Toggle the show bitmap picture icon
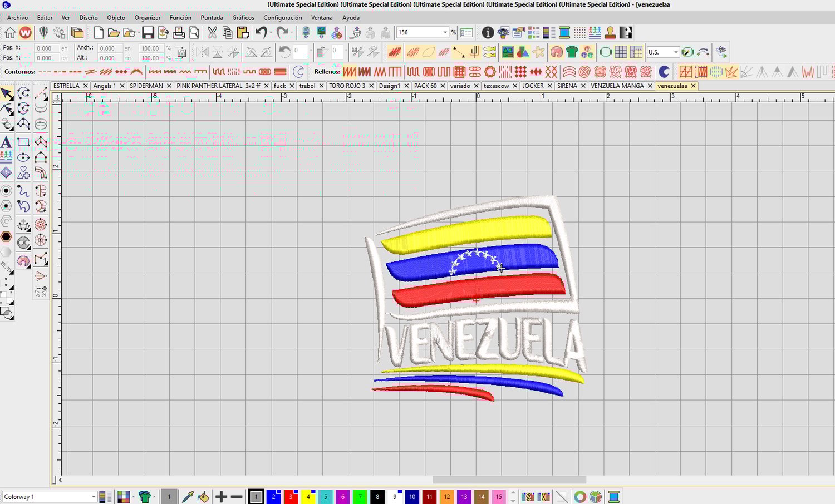The image size is (835, 504). point(508,52)
